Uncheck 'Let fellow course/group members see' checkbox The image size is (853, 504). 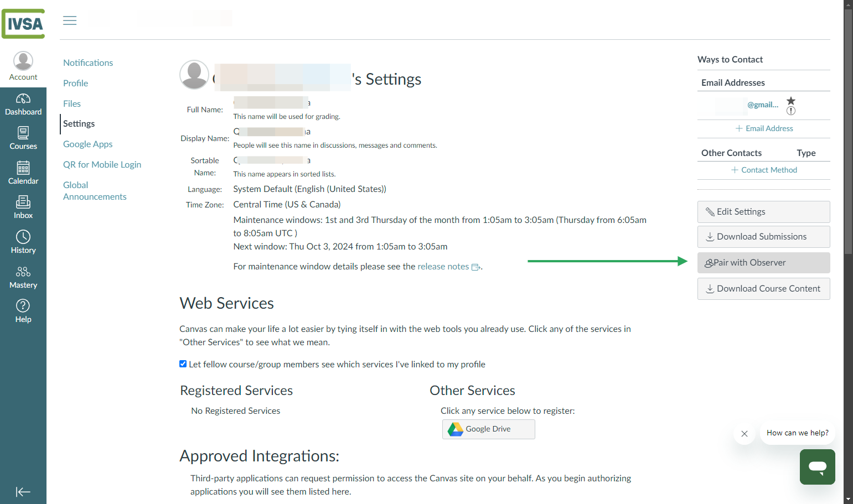click(183, 364)
